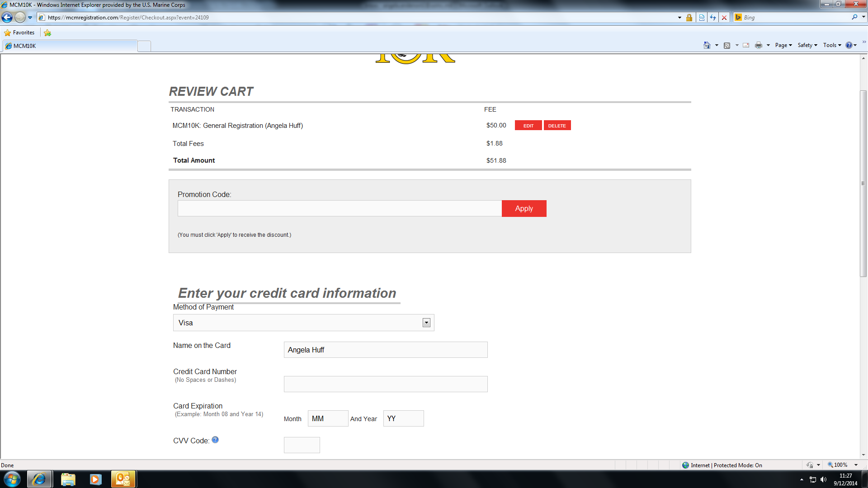Image resolution: width=868 pixels, height=488 pixels.
Task: Click the Credit Card Number field
Action: pos(386,384)
